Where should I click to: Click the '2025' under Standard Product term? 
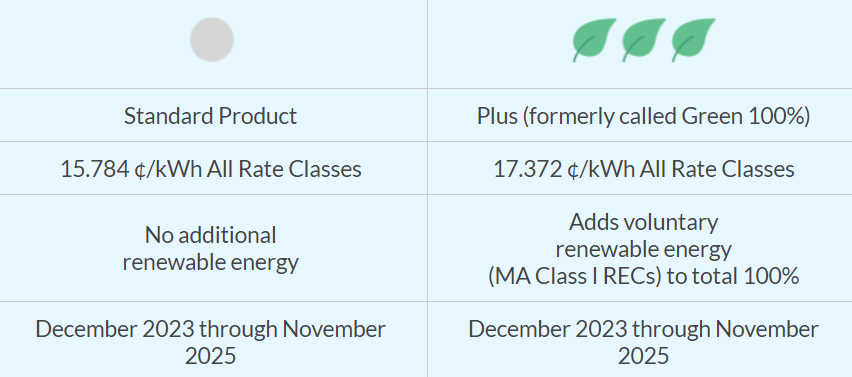[210, 356]
